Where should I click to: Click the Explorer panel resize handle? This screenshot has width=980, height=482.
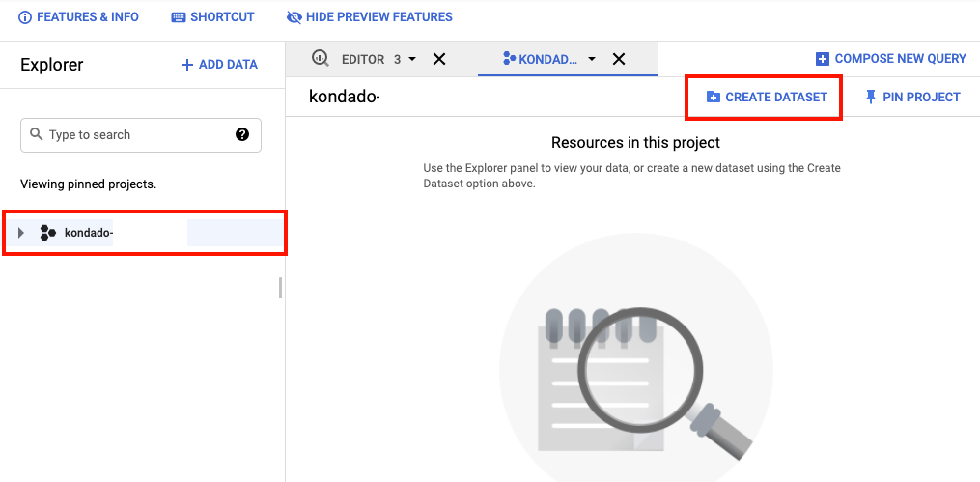tap(281, 288)
